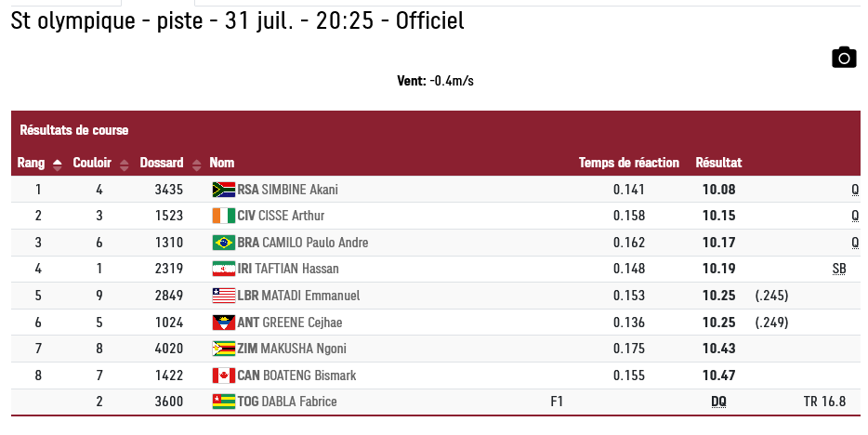The width and height of the screenshot is (868, 435).
Task: Click the DQ abbreviation for DABLA
Action: click(718, 402)
